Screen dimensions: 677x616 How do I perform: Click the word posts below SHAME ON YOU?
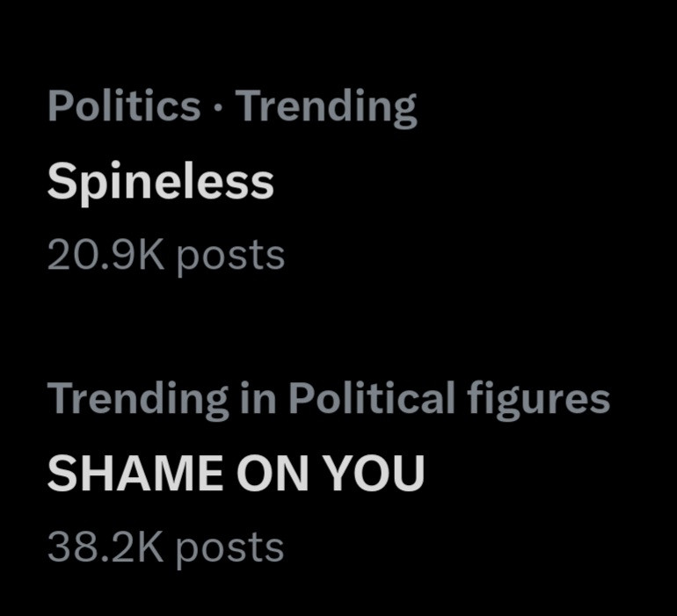click(230, 548)
